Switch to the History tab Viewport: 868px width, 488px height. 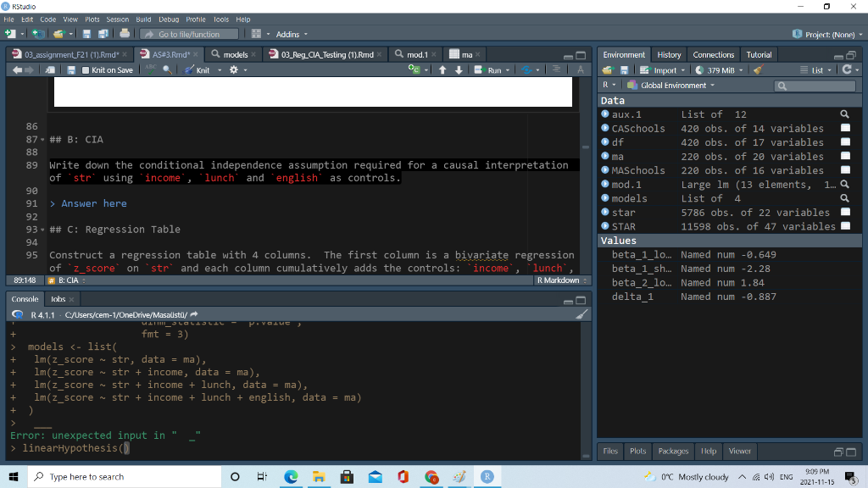pos(669,54)
